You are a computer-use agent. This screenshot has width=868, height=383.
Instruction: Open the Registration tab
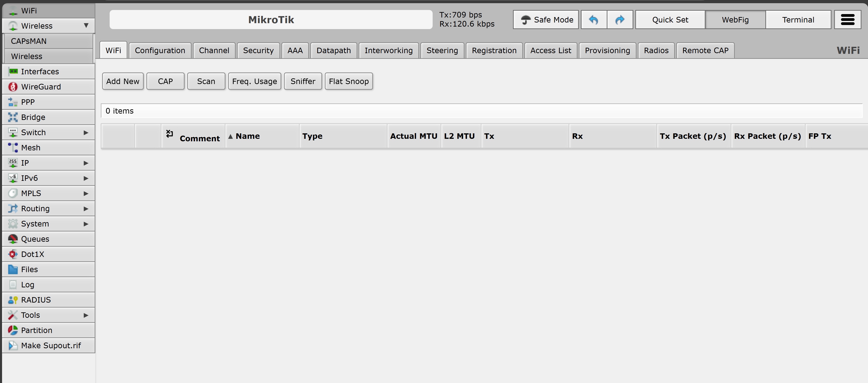tap(494, 51)
